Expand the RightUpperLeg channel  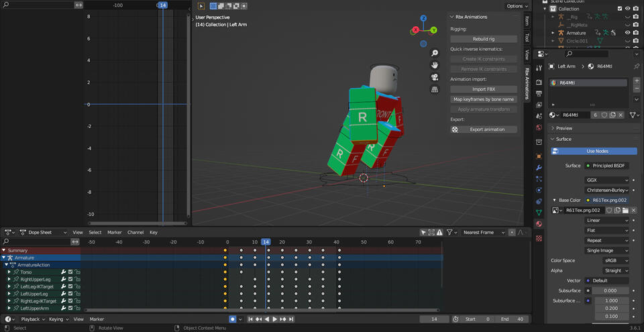(x=9, y=280)
